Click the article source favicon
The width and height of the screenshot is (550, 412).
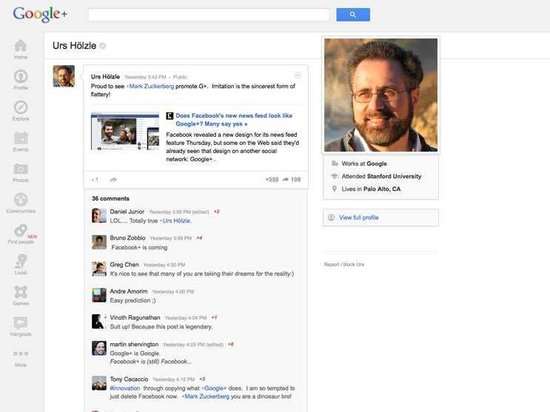pyautogui.click(x=170, y=116)
